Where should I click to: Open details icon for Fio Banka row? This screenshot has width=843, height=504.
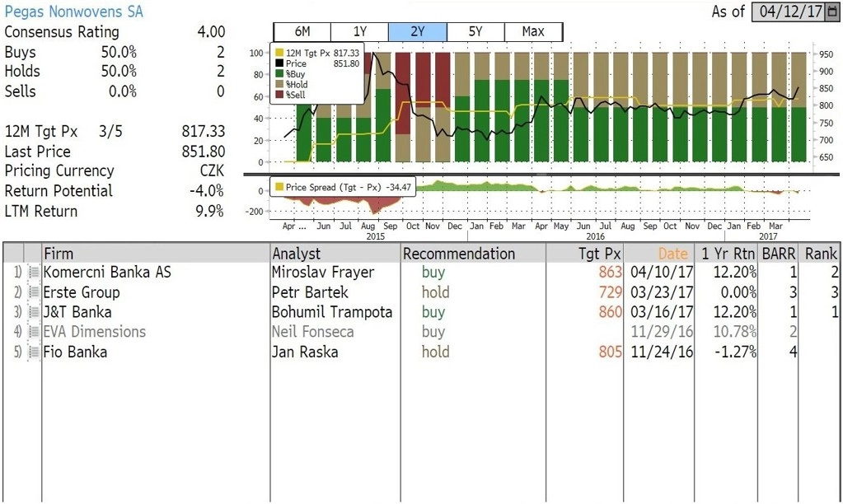pyautogui.click(x=34, y=352)
